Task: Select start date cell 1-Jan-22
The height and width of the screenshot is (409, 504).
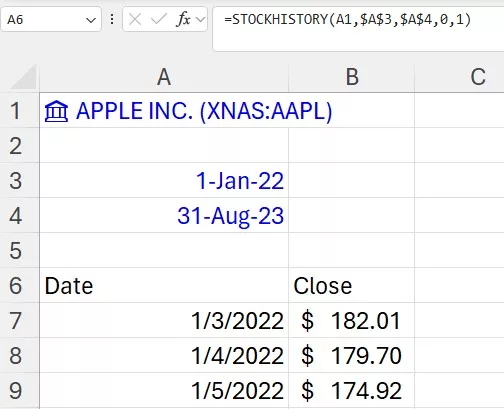Action: point(164,180)
